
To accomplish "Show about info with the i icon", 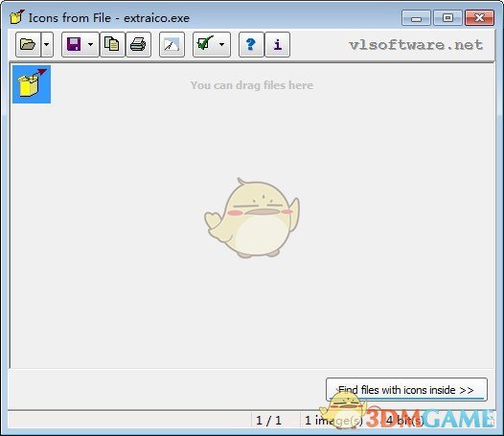I will 278,44.
